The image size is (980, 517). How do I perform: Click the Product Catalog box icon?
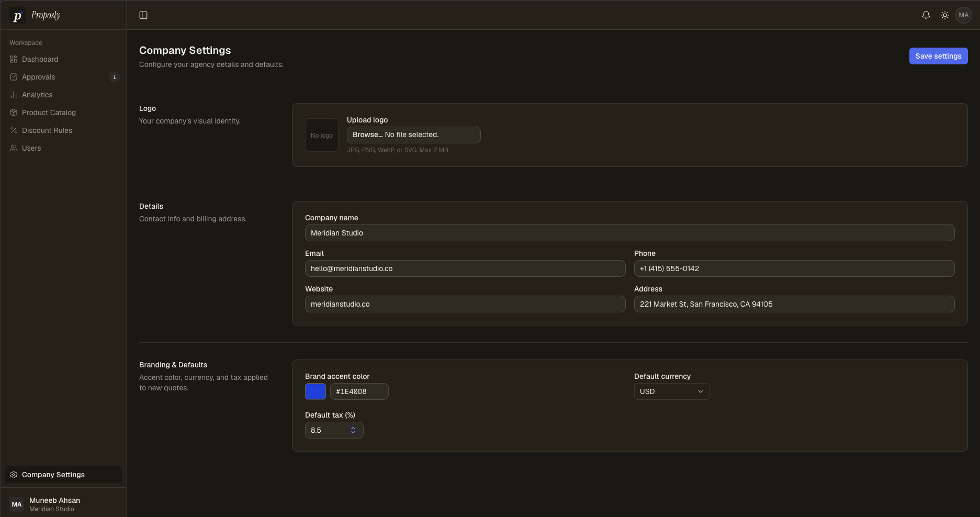pos(14,113)
